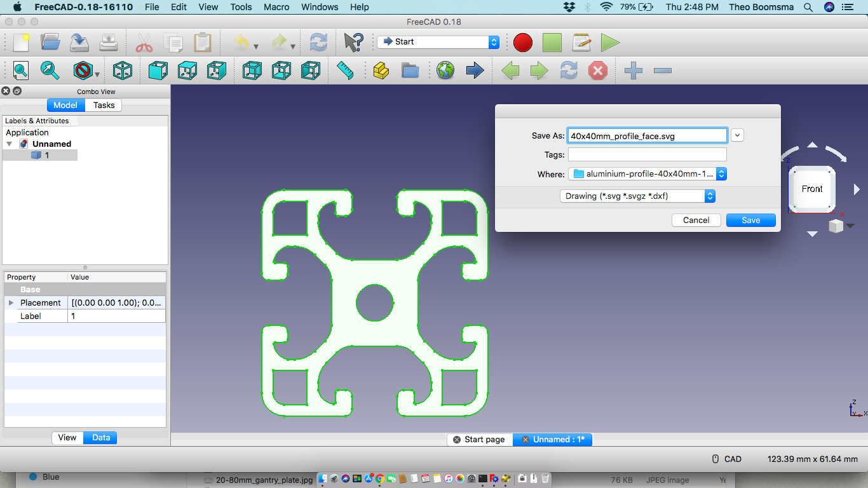Viewport: 868px width, 488px height.
Task: Click the blue Save button
Action: (750, 220)
